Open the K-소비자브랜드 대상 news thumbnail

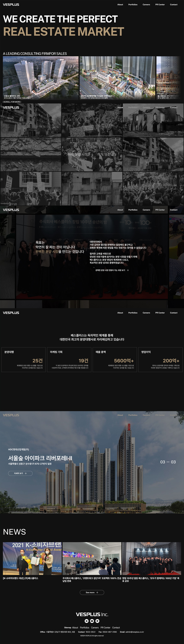[x=32, y=559]
